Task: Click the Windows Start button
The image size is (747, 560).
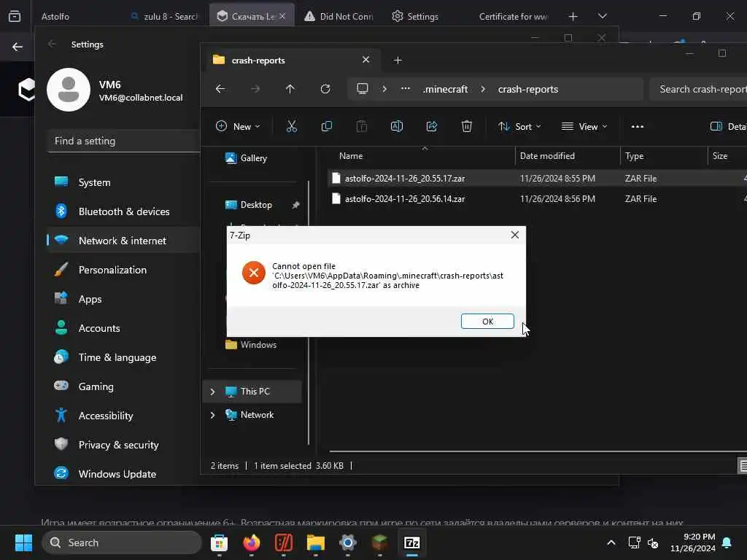Action: tap(23, 542)
